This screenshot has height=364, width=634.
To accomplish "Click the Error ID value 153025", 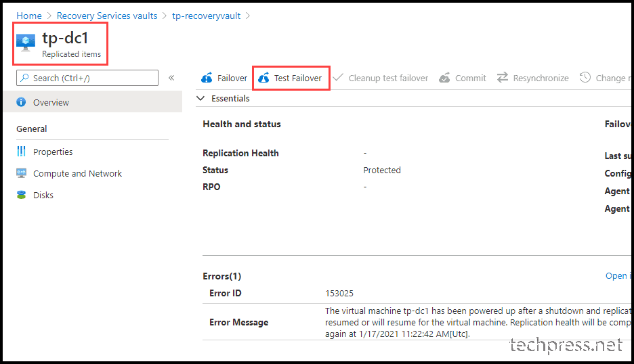I will click(339, 294).
